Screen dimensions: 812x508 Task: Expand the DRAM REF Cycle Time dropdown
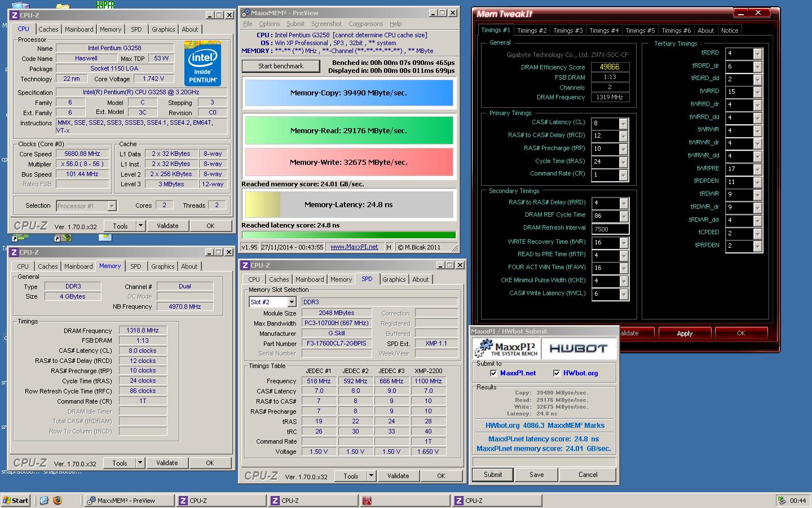click(x=623, y=216)
